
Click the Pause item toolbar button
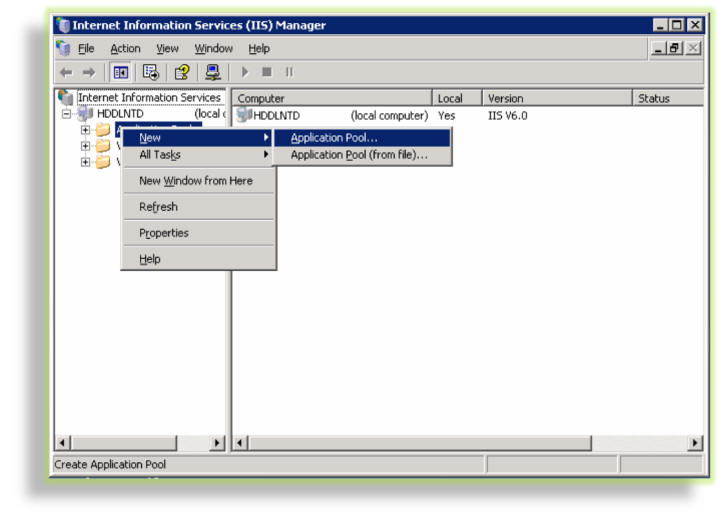tap(289, 72)
